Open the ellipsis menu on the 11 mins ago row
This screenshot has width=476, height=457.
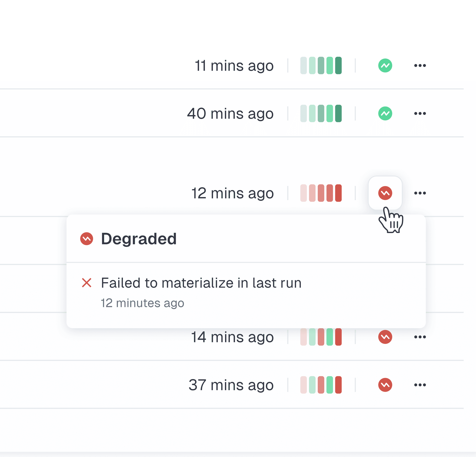(420, 65)
